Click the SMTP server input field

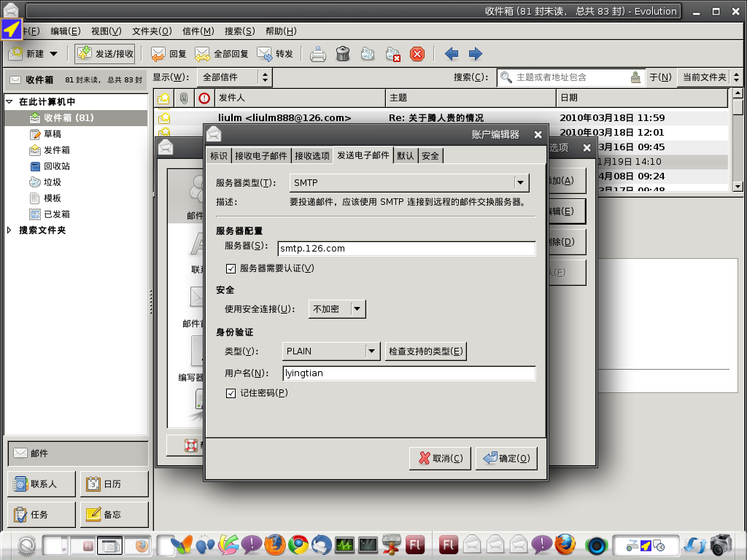pyautogui.click(x=406, y=249)
